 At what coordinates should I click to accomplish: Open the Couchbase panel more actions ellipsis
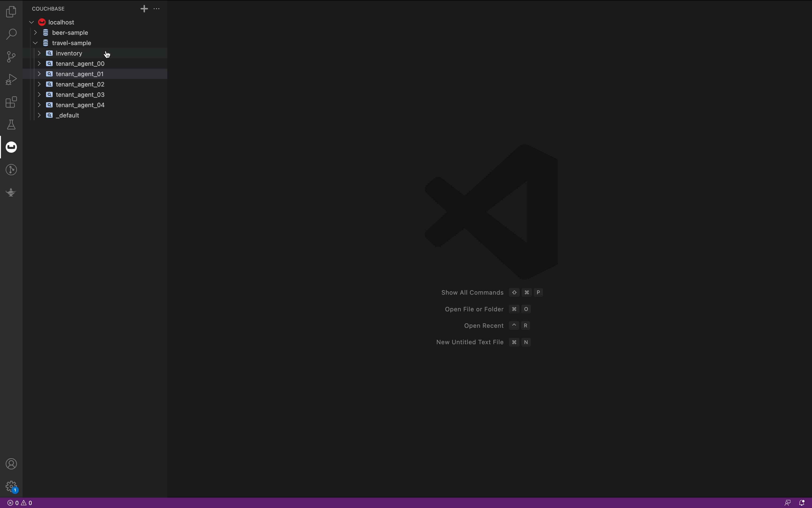[x=156, y=9]
